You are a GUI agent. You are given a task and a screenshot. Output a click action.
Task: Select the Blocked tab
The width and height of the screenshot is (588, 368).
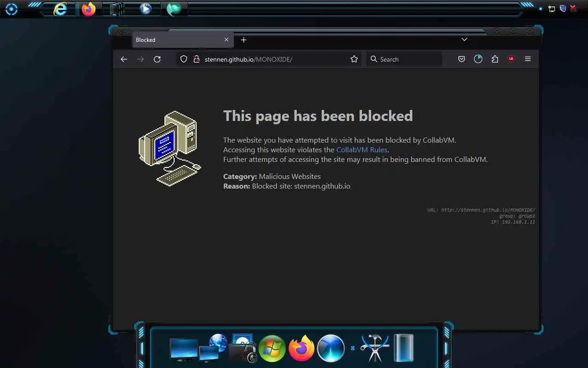pos(183,40)
